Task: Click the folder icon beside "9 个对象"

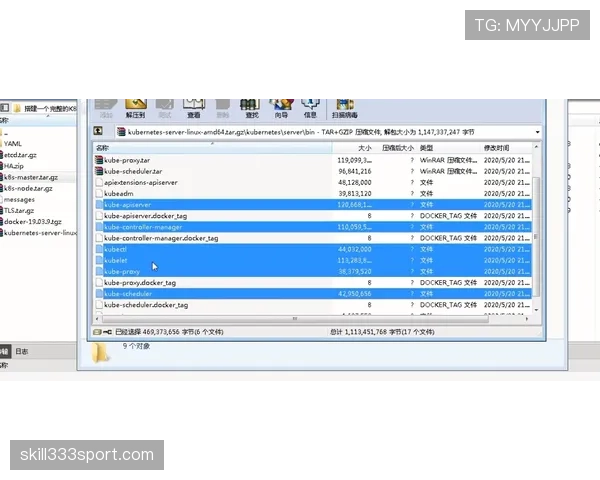Action: (x=101, y=353)
